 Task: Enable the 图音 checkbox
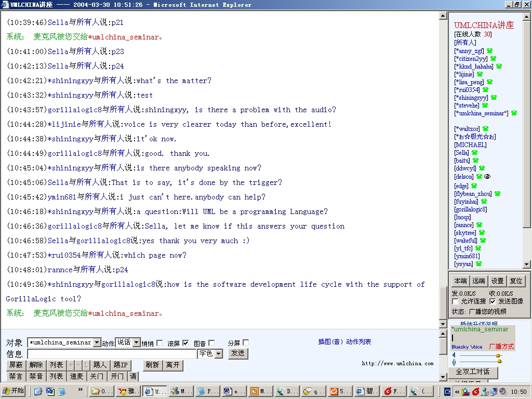point(211,343)
